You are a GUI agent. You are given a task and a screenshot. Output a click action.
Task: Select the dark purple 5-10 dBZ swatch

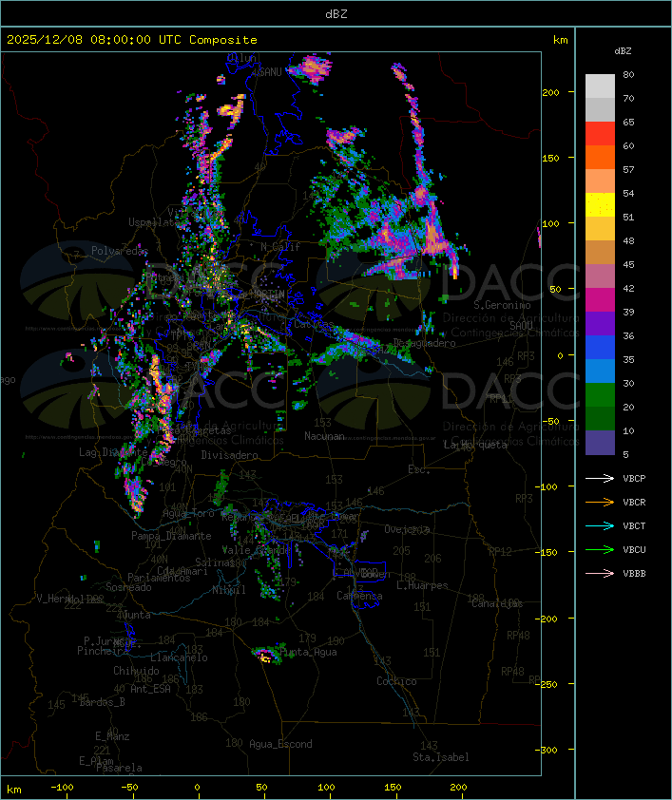[600, 443]
